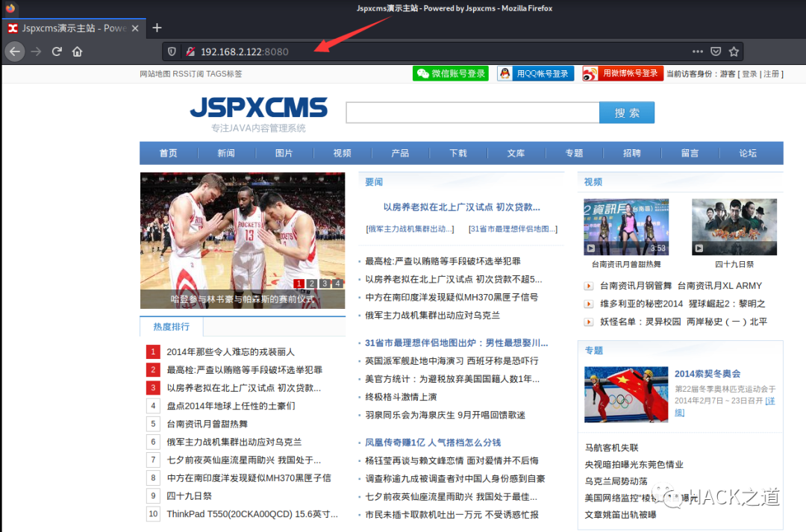Image resolution: width=806 pixels, height=532 pixels.
Task: Log in with WeChat account button
Action: click(x=450, y=74)
